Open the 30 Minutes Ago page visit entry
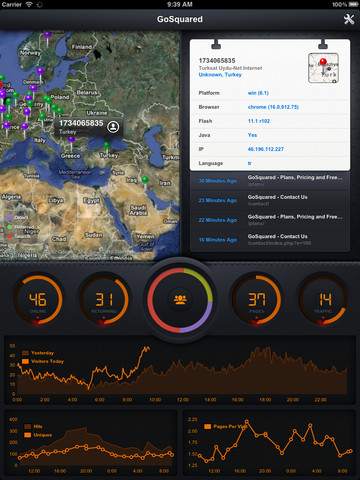The height and width of the screenshot is (480, 360). coord(270,181)
